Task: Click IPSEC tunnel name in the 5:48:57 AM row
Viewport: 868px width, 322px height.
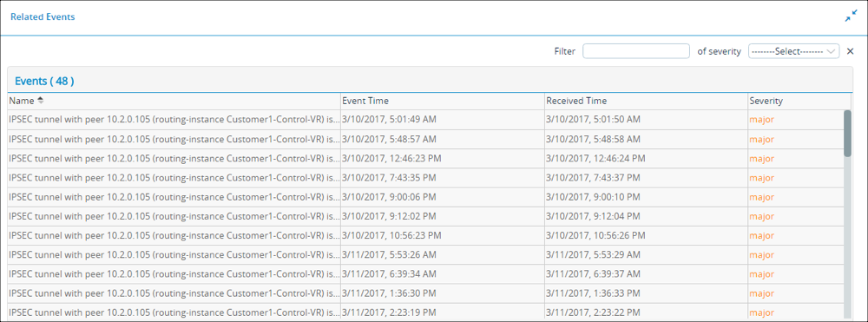Action: click(174, 139)
